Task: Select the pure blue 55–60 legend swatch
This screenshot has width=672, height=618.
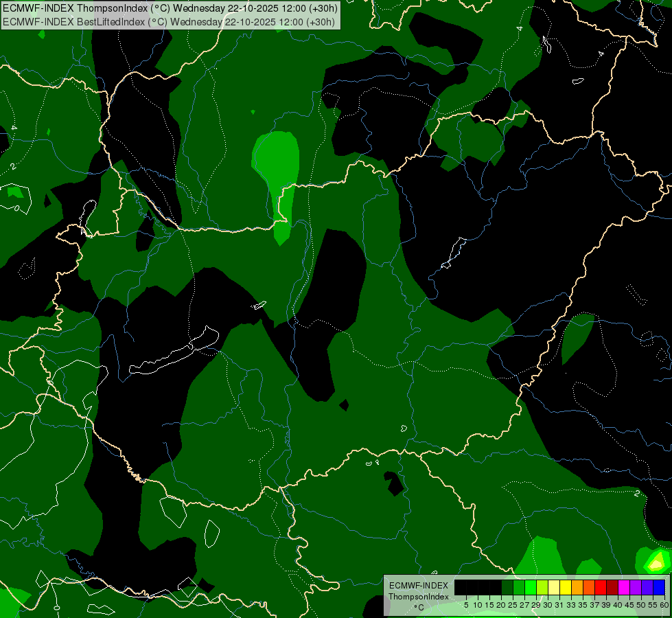Action: [659, 587]
